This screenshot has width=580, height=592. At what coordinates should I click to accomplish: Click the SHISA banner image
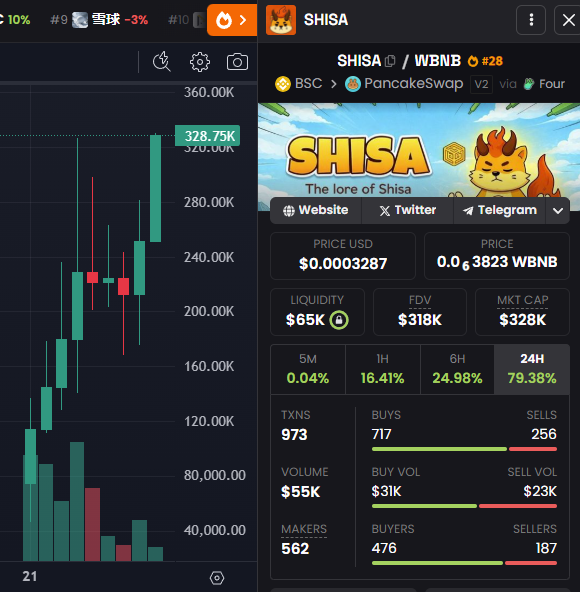tap(419, 150)
